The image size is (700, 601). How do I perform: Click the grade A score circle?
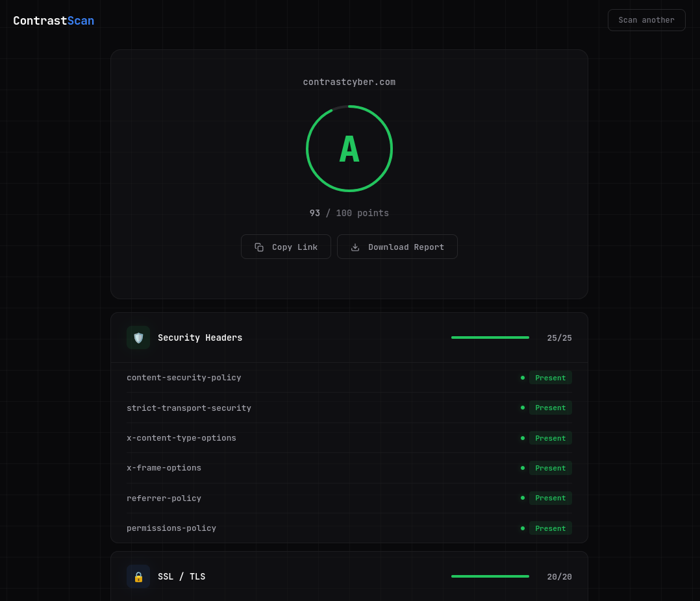349,149
